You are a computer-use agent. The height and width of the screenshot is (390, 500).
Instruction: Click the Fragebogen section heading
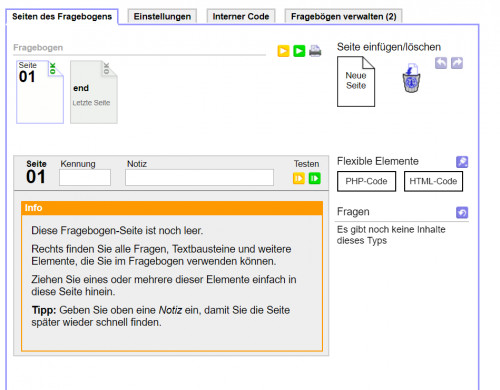pyautogui.click(x=38, y=48)
